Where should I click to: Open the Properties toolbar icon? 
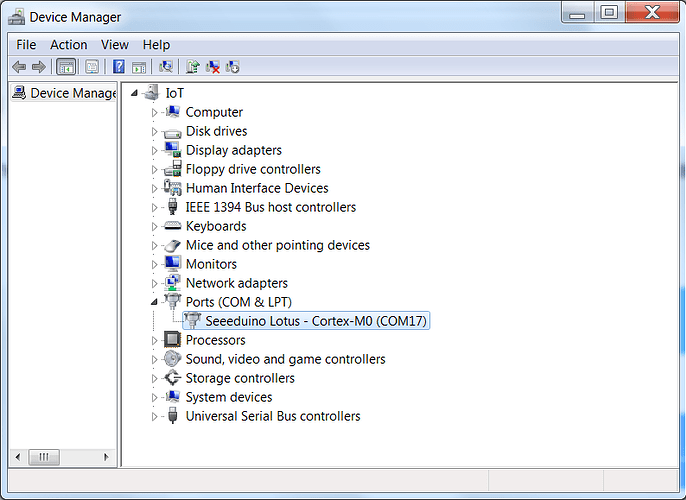point(92,67)
